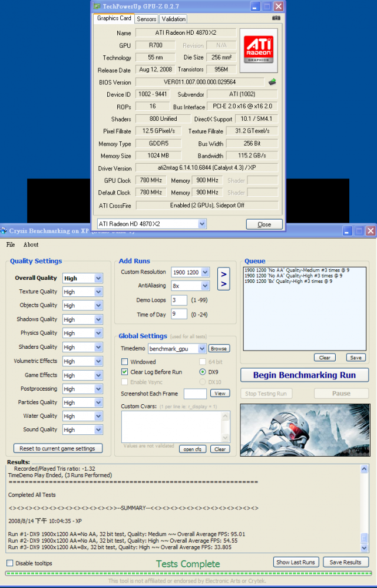Click the BIOS save chip icon
377x588 pixels.
(x=272, y=82)
